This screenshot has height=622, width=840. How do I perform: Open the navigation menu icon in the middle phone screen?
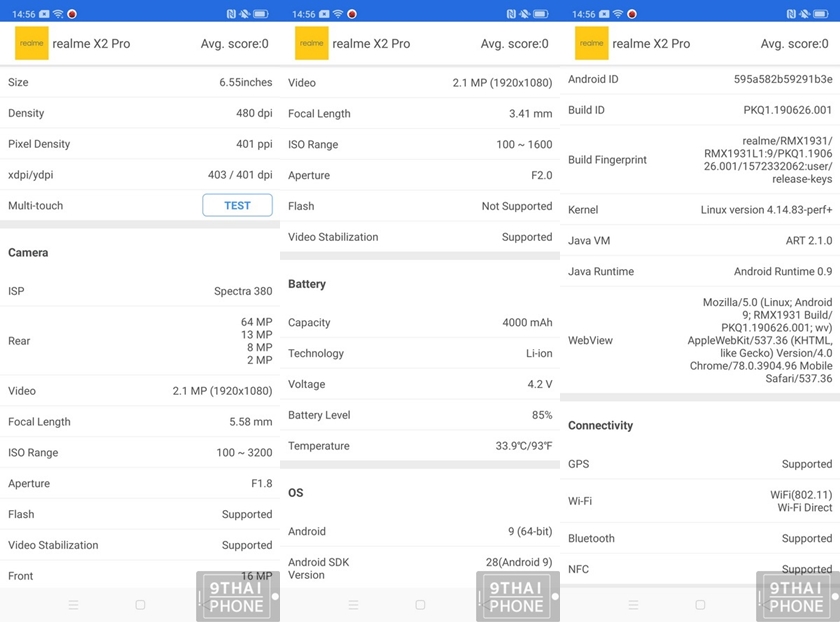pyautogui.click(x=354, y=605)
